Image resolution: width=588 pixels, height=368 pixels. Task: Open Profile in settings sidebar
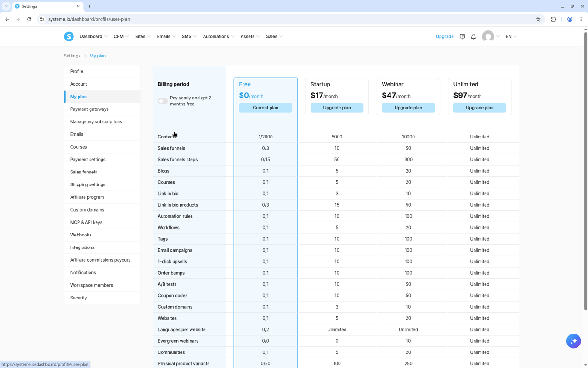[102, 71]
